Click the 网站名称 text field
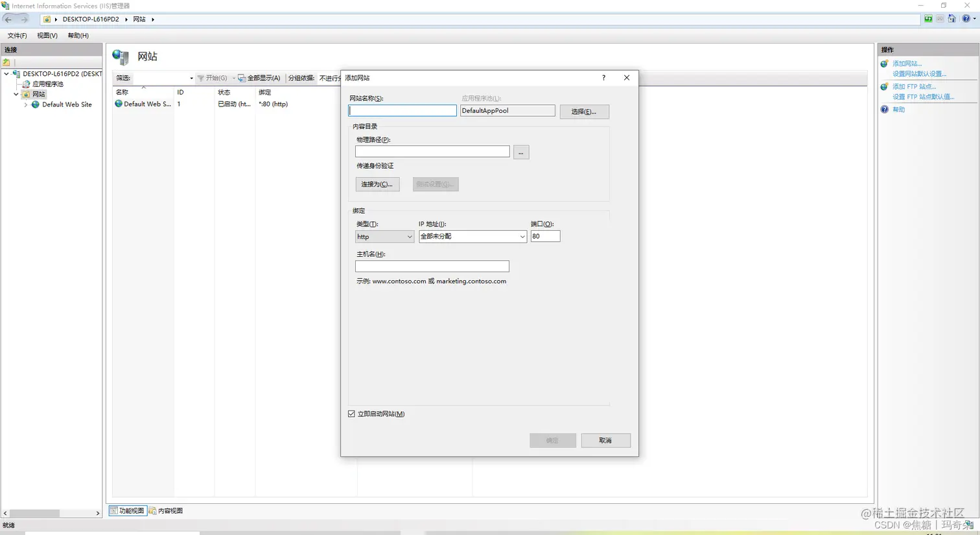This screenshot has height=535, width=980. tap(402, 111)
